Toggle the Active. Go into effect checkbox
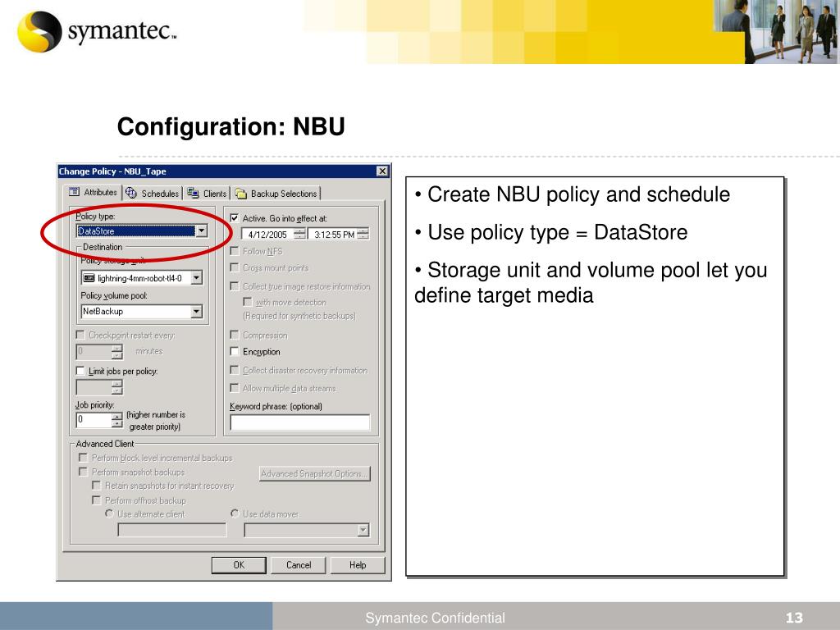The width and height of the screenshot is (840, 630). click(x=234, y=218)
